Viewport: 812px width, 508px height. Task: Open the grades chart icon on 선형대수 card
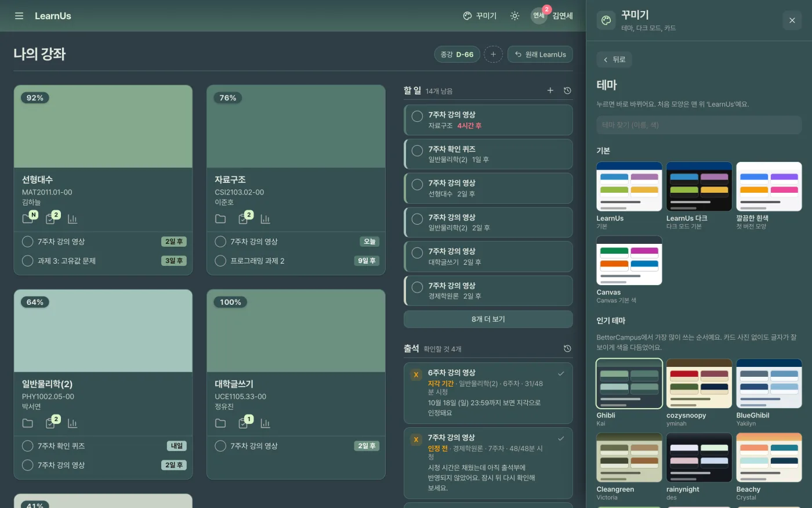click(x=72, y=219)
